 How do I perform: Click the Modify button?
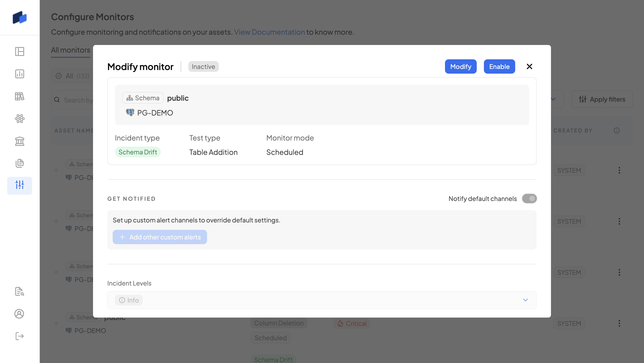coord(460,66)
